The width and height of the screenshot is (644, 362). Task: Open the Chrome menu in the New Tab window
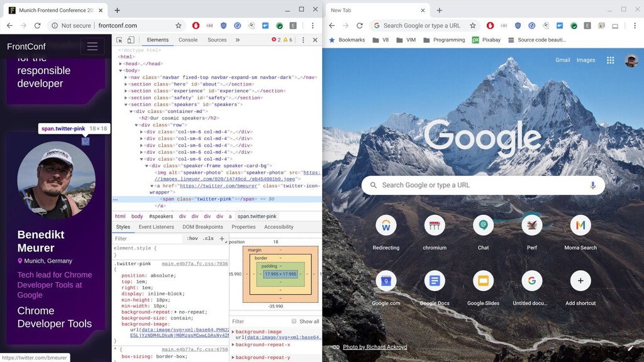635,25
